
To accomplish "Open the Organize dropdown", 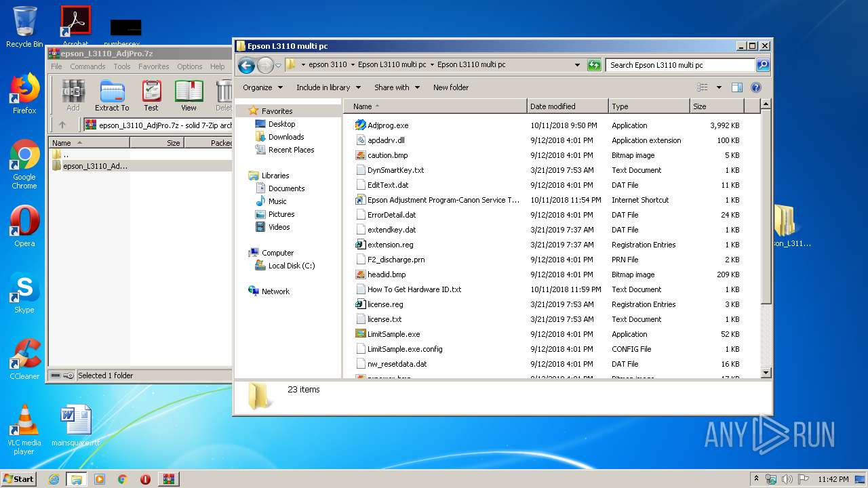I will coord(262,87).
